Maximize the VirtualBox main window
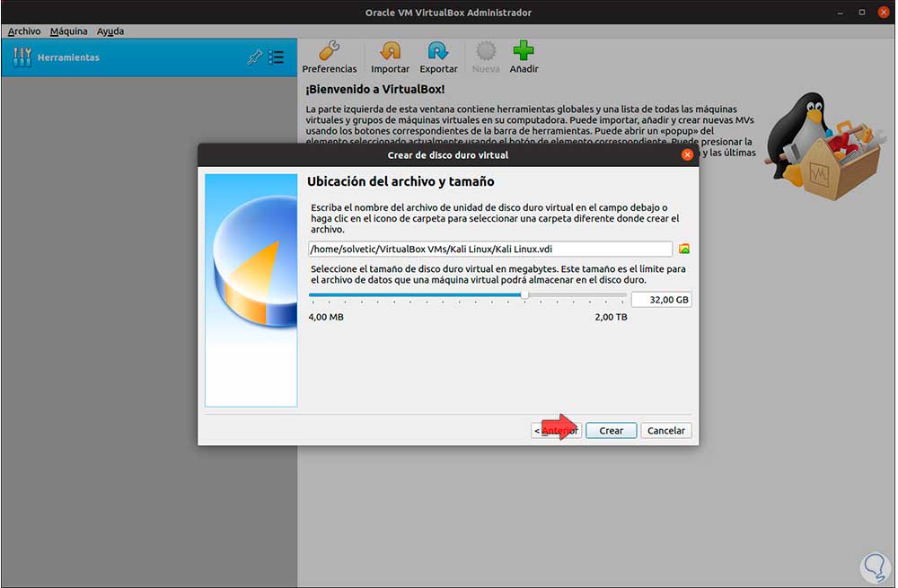The image size is (898, 588). coord(861,13)
